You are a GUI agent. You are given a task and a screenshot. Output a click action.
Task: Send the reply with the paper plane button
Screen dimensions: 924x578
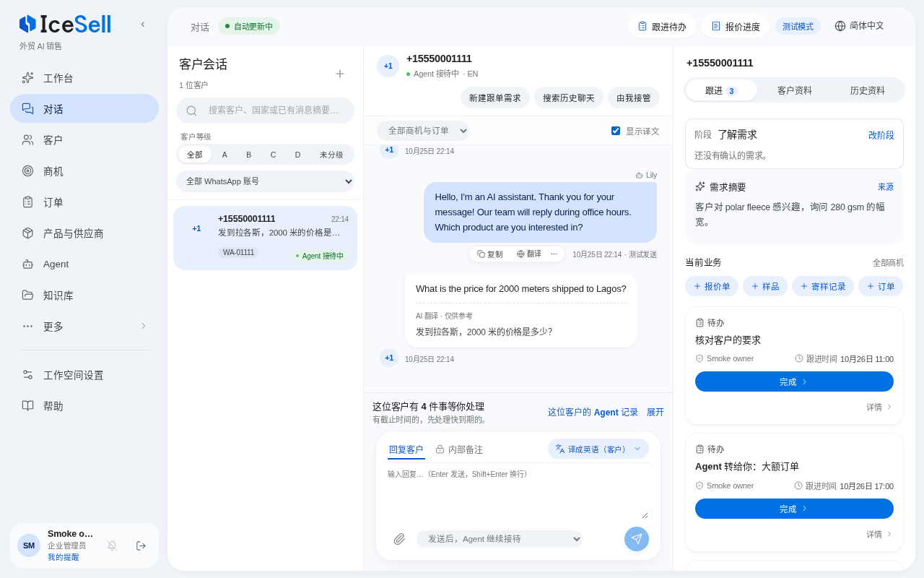tap(637, 539)
